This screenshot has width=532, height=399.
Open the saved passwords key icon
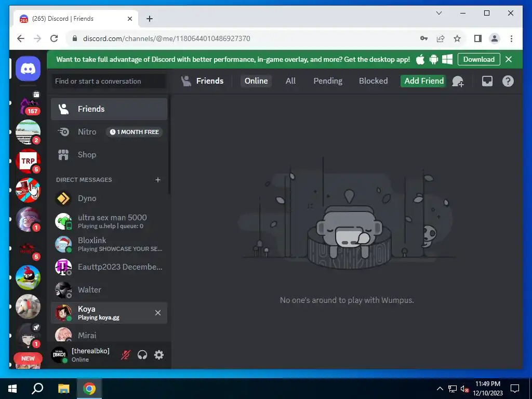pyautogui.click(x=424, y=38)
